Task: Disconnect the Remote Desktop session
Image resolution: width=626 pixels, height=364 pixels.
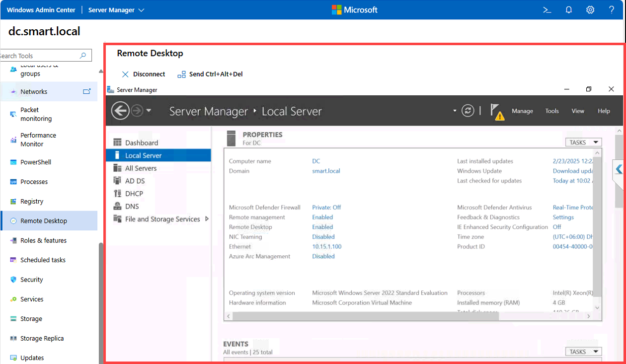Action: (144, 74)
